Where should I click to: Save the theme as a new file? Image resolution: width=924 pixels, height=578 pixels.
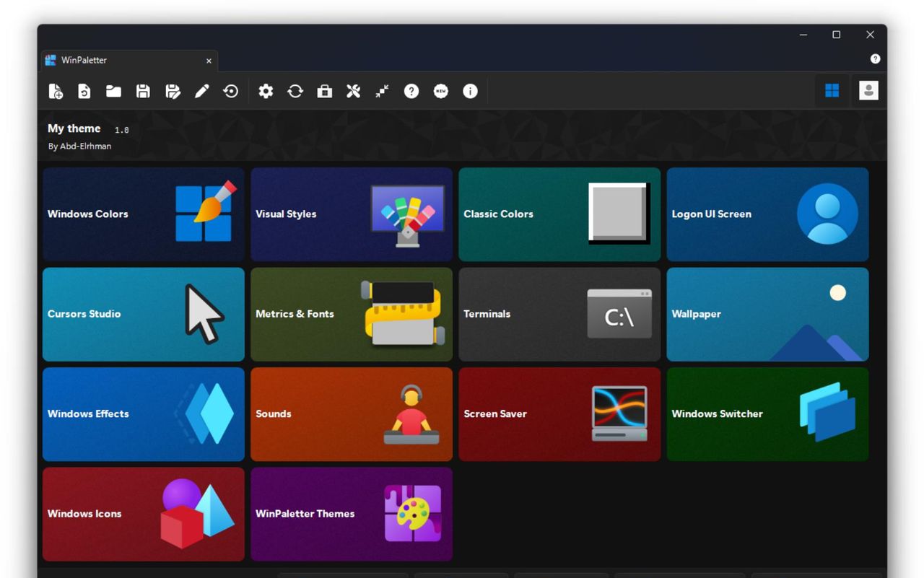tap(173, 91)
